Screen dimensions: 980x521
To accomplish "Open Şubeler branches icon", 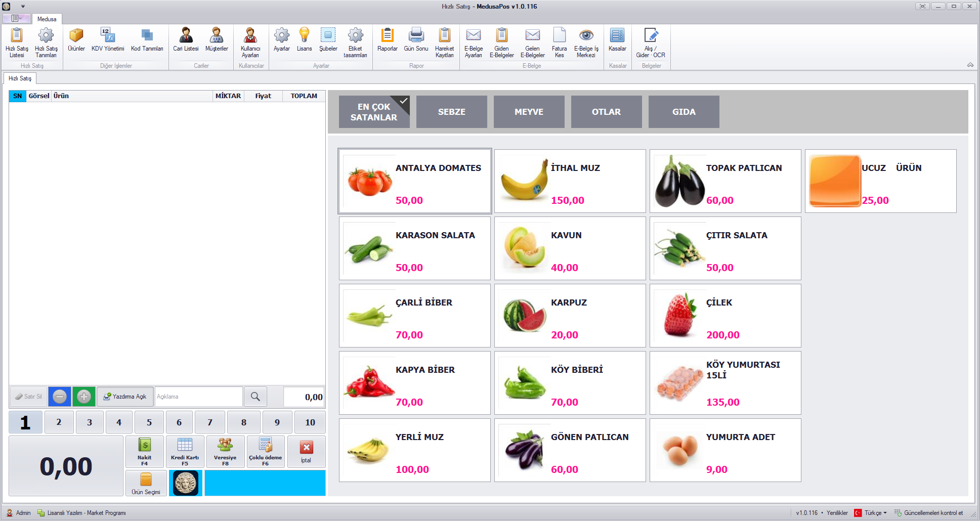I will point(328,39).
